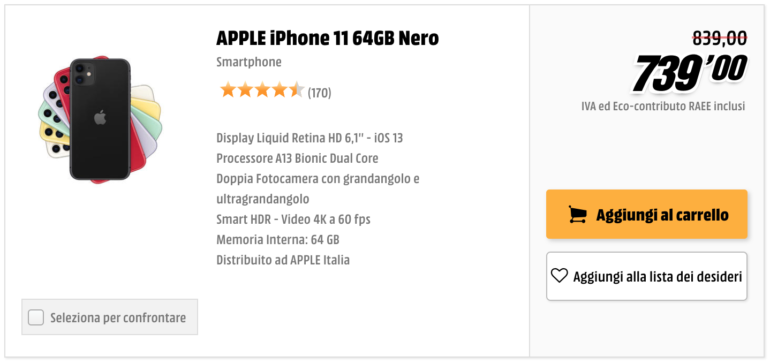The height and width of the screenshot is (364, 770).
Task: Click the iPhone 11 product image
Action: (x=100, y=119)
